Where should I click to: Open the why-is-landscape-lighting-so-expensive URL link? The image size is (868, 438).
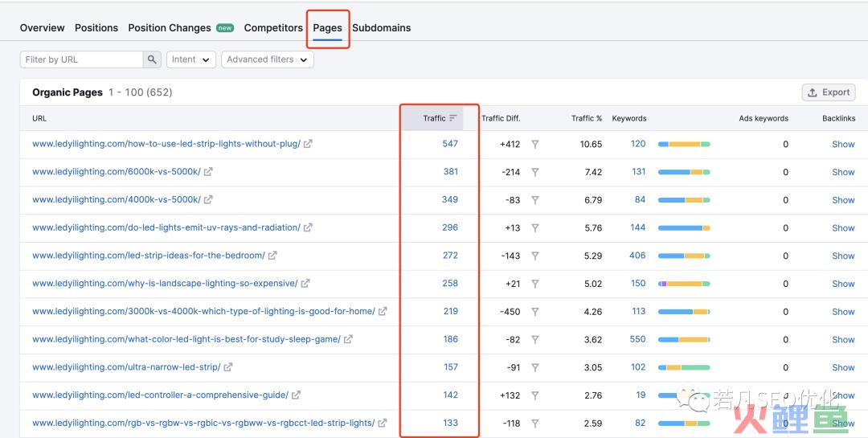click(165, 284)
